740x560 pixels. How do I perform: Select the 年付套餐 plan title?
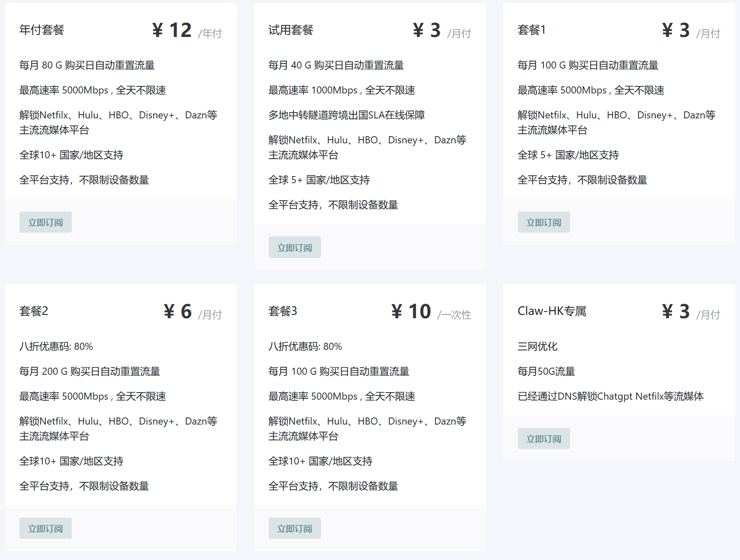point(42,30)
